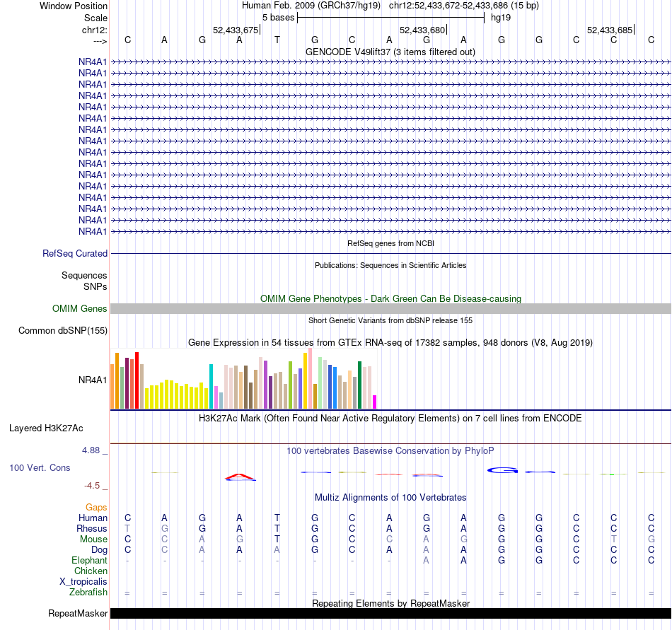Open OMIM Gene Phenotypes track title
The height and width of the screenshot is (630, 672).
(x=390, y=298)
